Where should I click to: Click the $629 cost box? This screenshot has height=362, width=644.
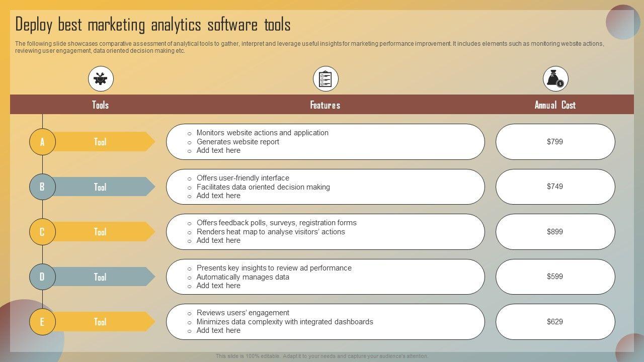(x=555, y=322)
